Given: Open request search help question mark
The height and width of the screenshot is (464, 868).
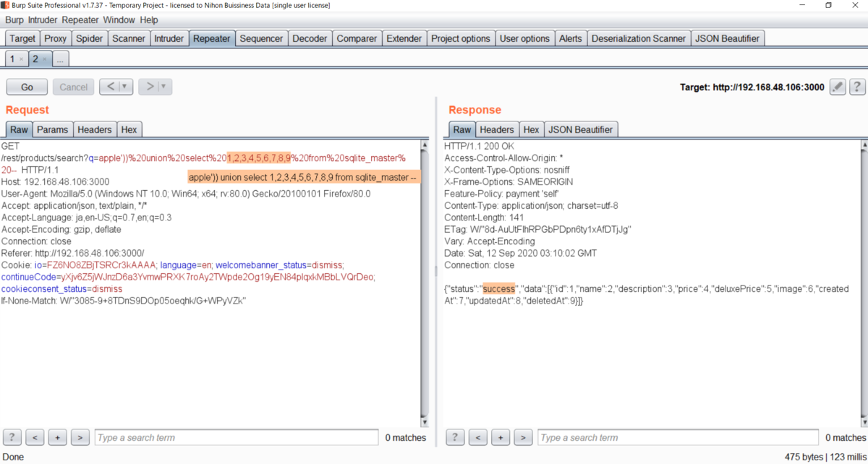Looking at the screenshot, I should pos(12,437).
